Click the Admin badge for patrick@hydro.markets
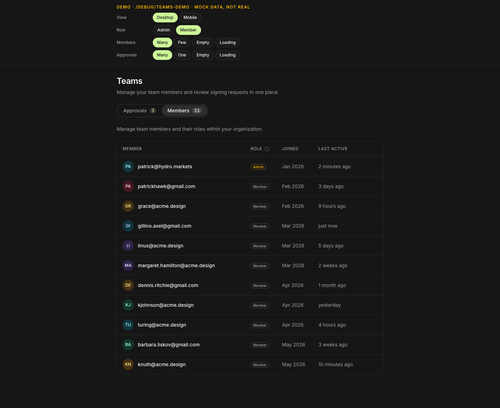Image resolution: width=500 pixels, height=408 pixels. tap(258, 167)
